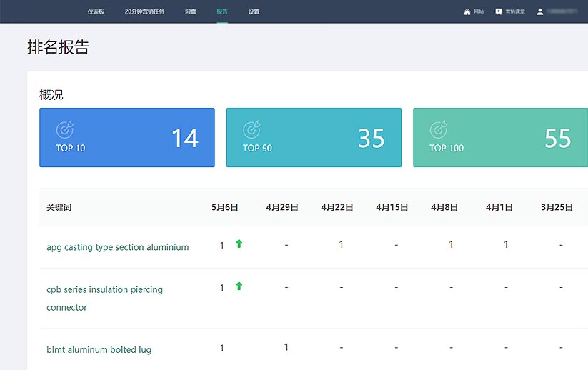The width and height of the screenshot is (588, 370).
Task: Select the teal TOP 50 summary card
Action: 314,138
